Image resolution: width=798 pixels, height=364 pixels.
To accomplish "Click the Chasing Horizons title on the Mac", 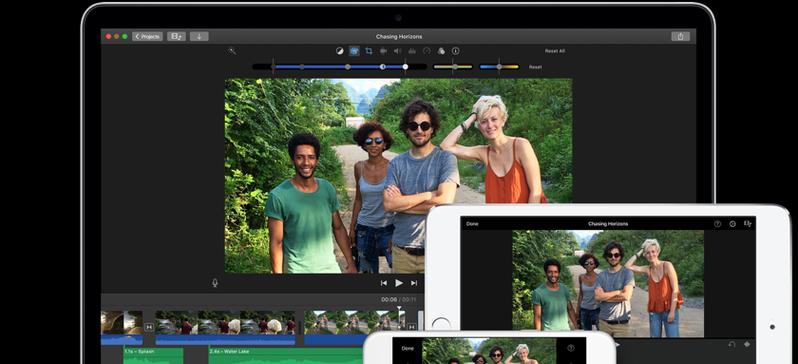I will 398,37.
